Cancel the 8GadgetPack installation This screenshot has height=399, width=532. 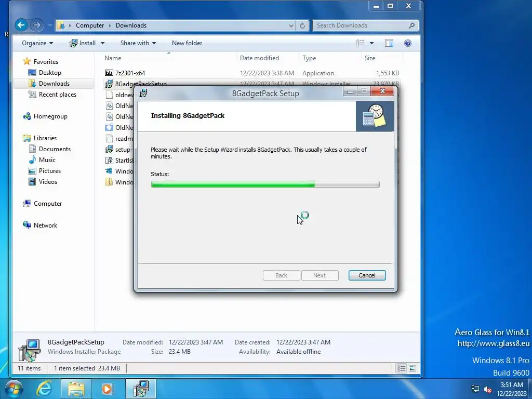[x=367, y=275]
